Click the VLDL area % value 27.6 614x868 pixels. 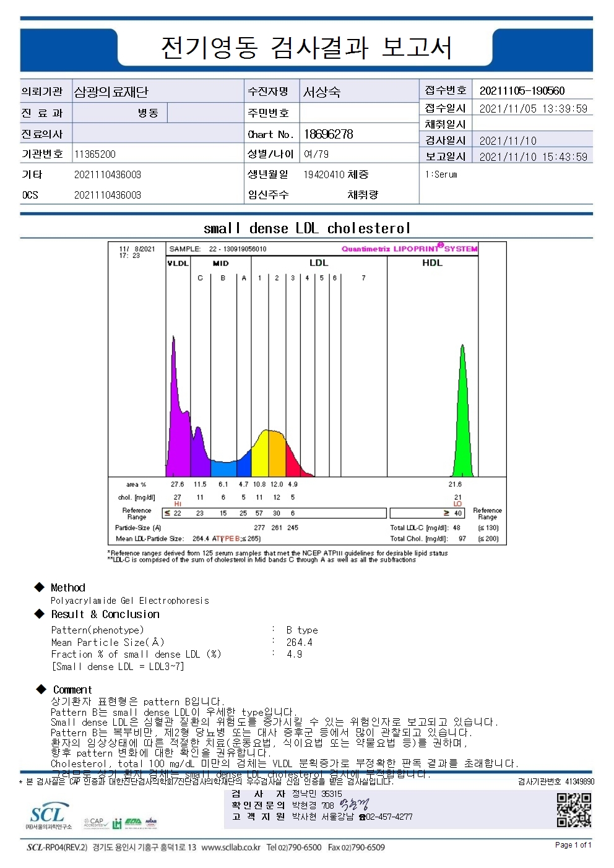tap(177, 484)
